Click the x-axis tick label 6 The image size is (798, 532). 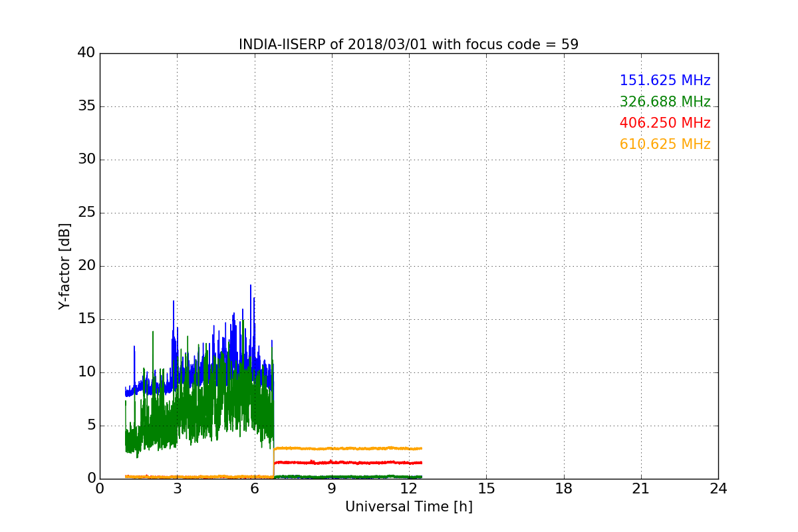pos(255,489)
